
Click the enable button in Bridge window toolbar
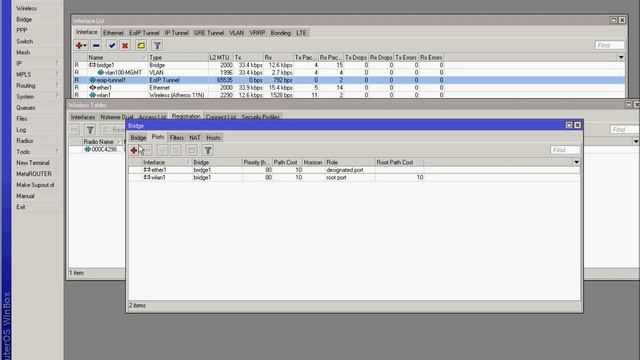162,151
